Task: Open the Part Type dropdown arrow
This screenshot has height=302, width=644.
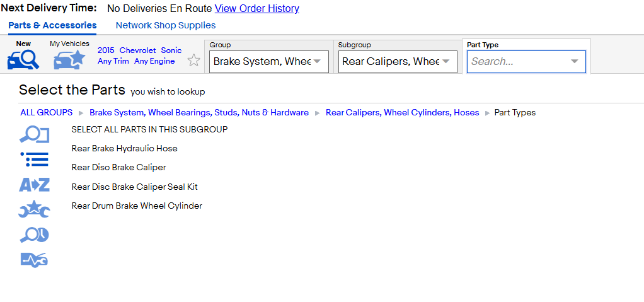Action: point(575,62)
